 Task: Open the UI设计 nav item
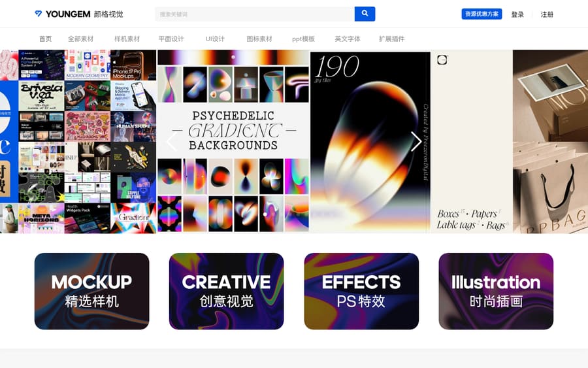215,39
